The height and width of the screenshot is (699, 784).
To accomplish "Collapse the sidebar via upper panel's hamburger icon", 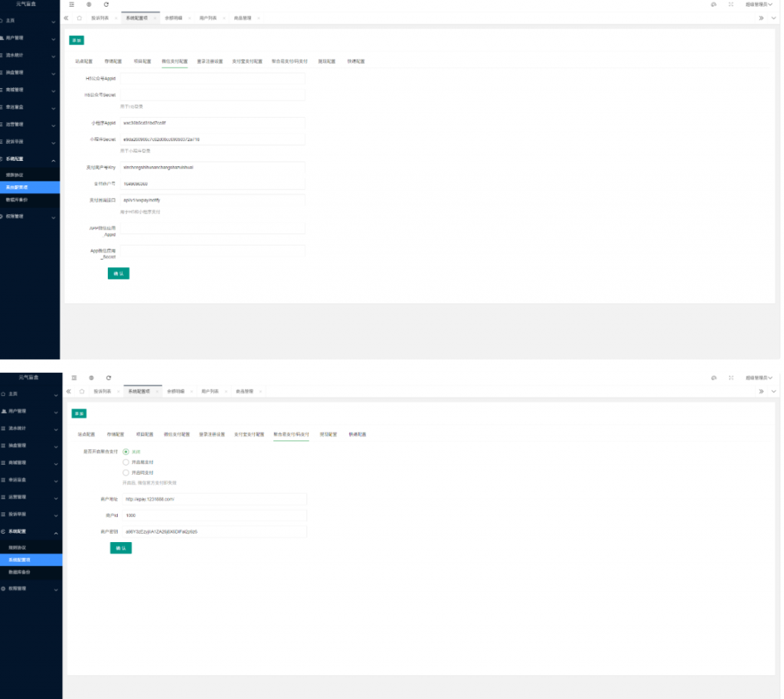I will [71, 5].
